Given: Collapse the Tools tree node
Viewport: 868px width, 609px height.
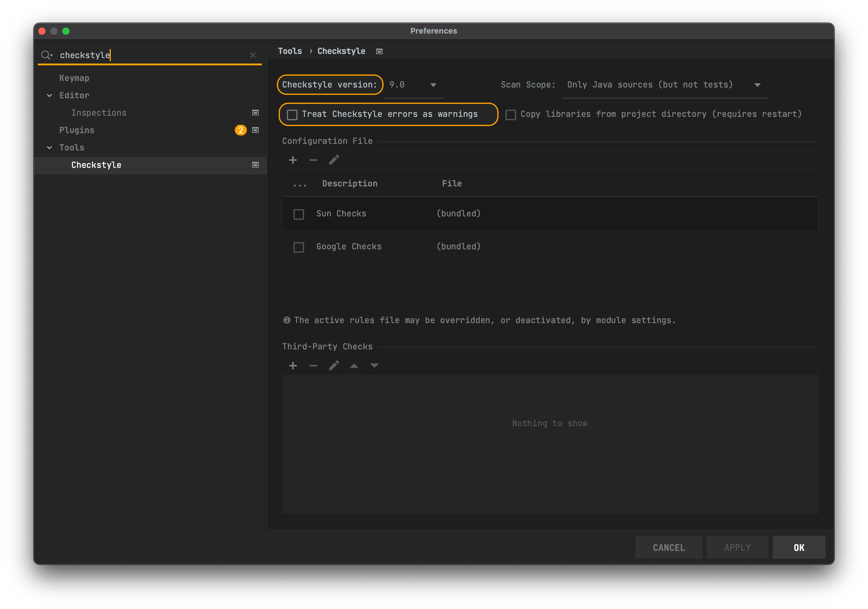Looking at the screenshot, I should point(49,147).
